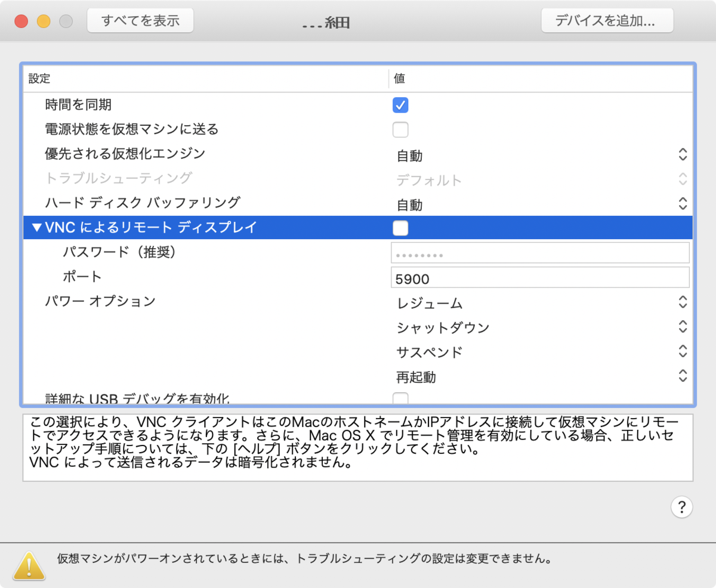Enable 電源状態を仮想マシンに送る checkbox
This screenshot has height=588, width=716.
coord(400,129)
